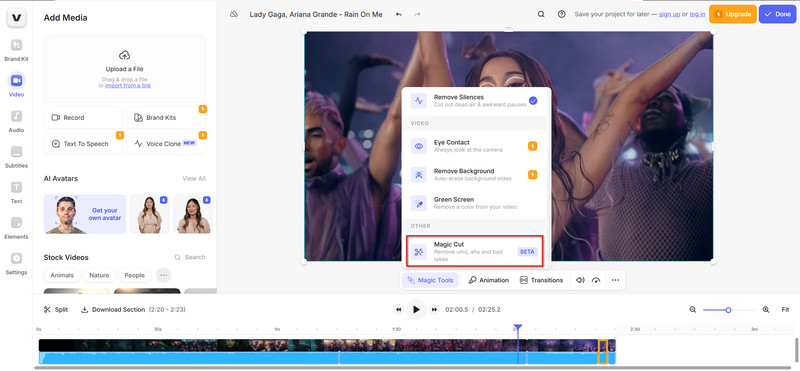
Task: Click the orange Upgrade button
Action: 733,14
